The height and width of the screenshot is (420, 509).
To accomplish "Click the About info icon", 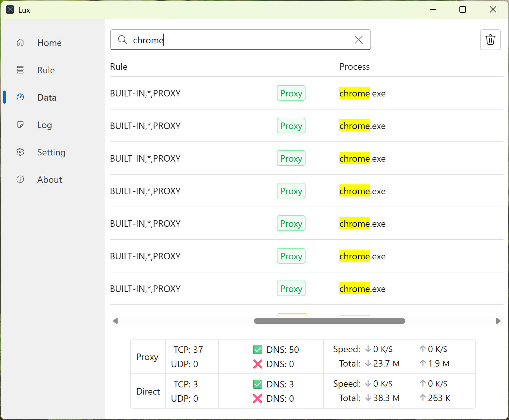I will [x=20, y=179].
